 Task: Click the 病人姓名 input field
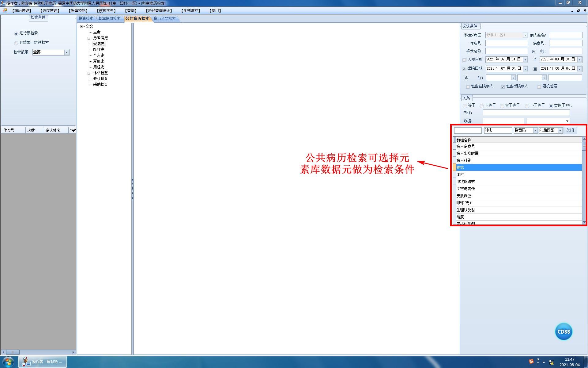tap(565, 35)
